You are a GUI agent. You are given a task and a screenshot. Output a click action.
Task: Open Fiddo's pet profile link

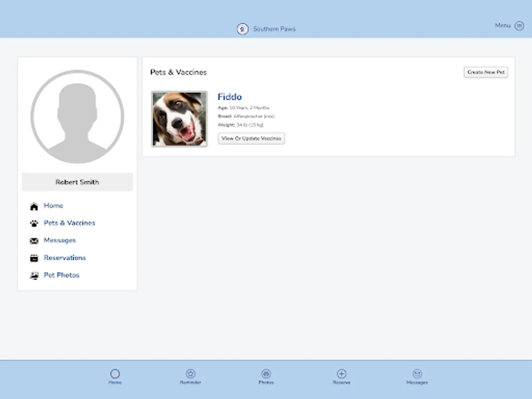(x=230, y=97)
